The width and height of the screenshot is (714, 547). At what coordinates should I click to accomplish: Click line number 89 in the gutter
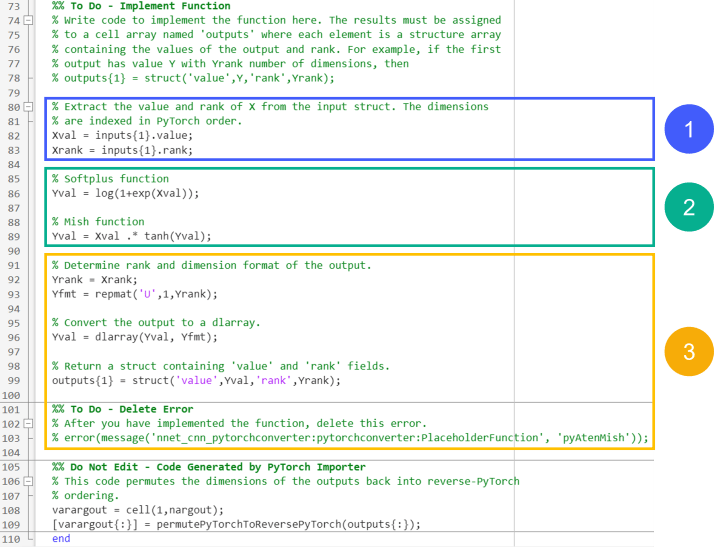point(14,237)
